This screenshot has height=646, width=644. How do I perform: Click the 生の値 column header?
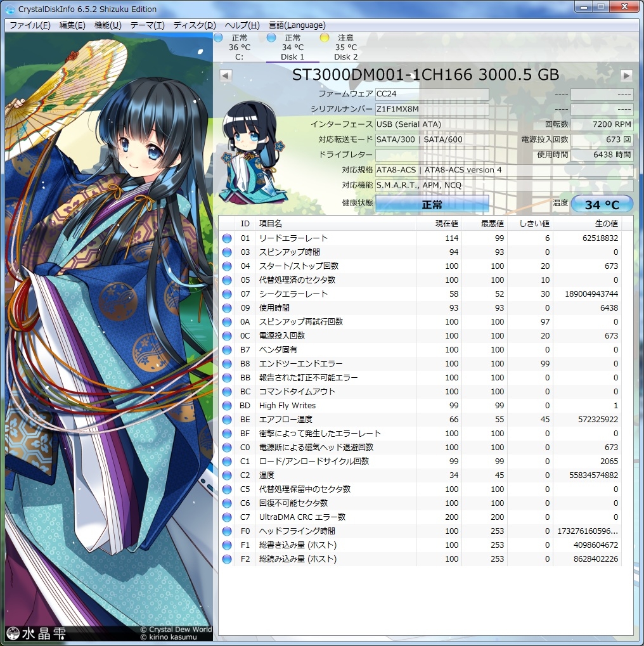click(587, 223)
